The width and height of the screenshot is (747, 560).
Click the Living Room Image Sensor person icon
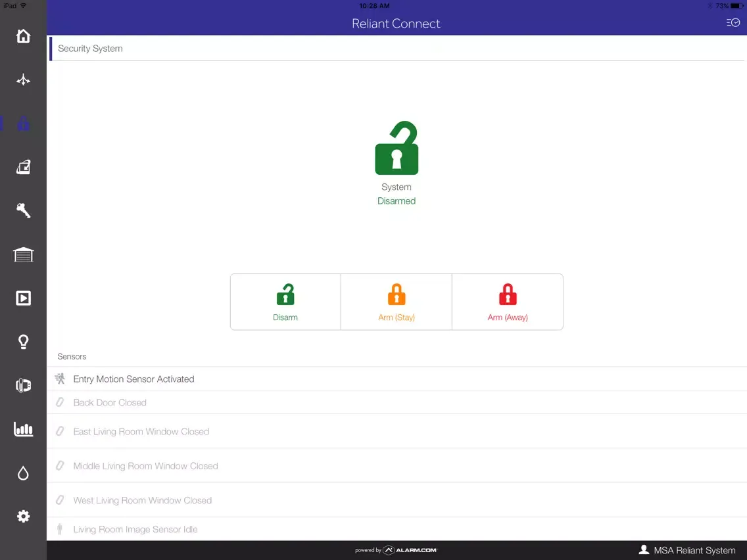point(60,529)
